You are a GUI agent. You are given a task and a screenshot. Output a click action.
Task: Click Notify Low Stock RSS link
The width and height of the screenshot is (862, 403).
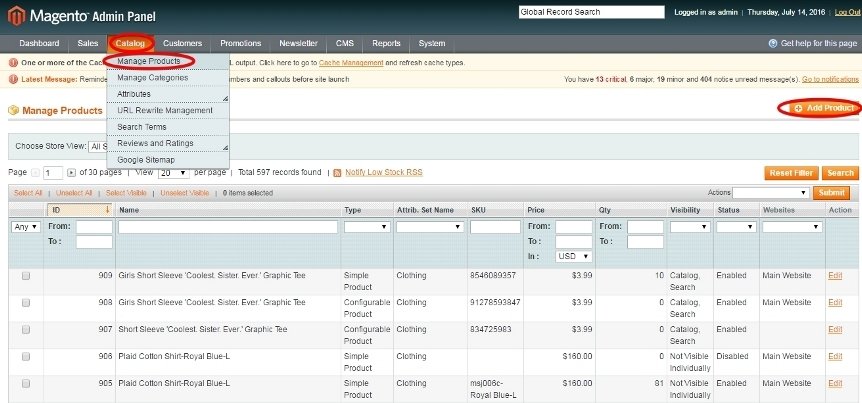click(x=384, y=173)
